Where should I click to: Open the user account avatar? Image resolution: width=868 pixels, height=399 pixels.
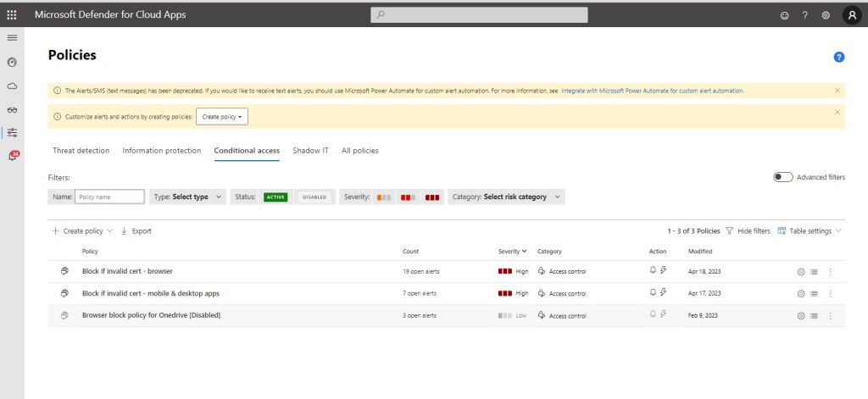pyautogui.click(x=852, y=15)
